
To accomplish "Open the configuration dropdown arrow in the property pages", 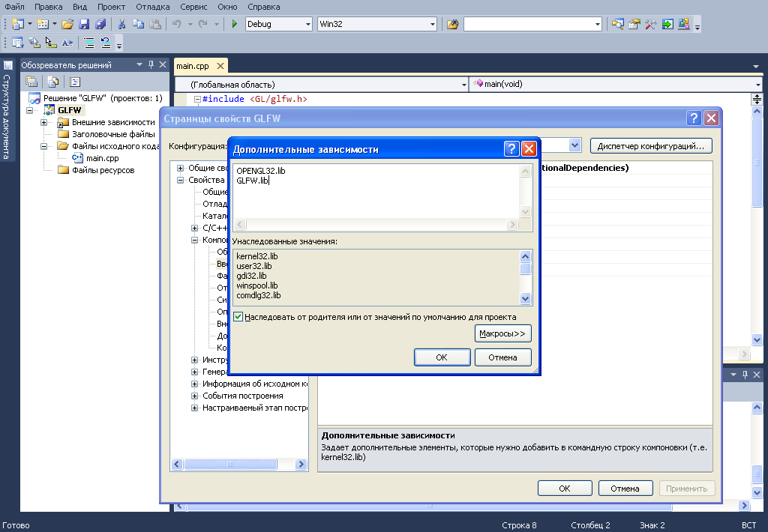I will [575, 145].
